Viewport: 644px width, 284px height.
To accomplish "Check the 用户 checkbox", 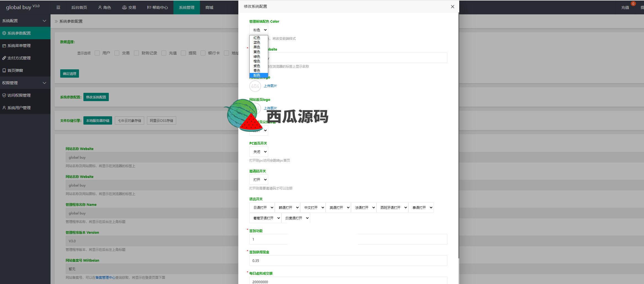I will pos(97,53).
